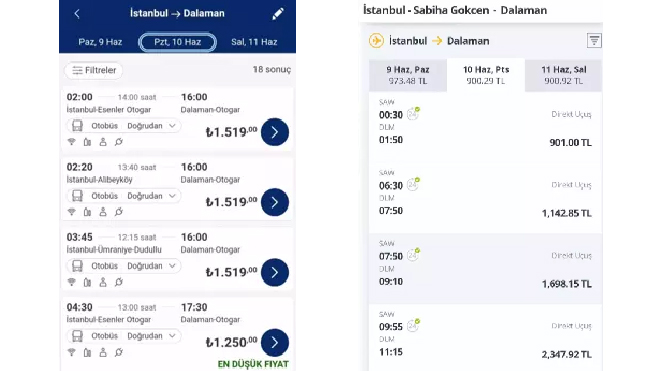Open the flight filter funnel icon

tap(594, 41)
